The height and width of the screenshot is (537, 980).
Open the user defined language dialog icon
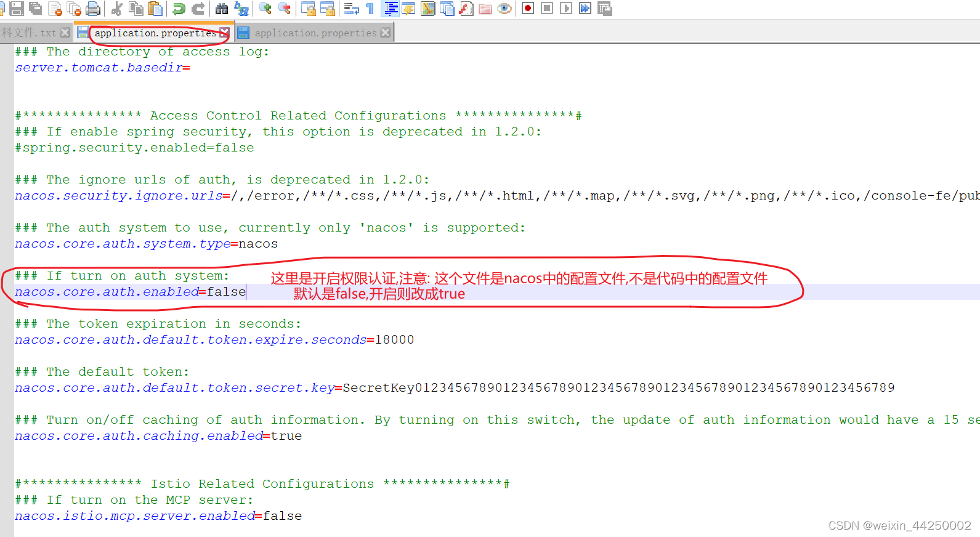(408, 9)
